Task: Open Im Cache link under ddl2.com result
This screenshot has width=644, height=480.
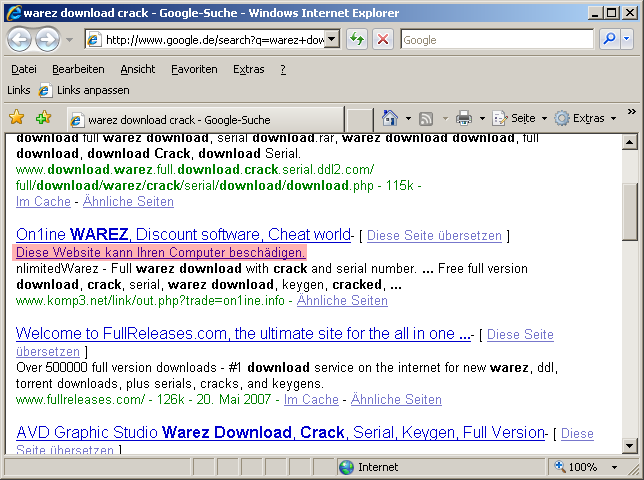Action: click(x=43, y=202)
